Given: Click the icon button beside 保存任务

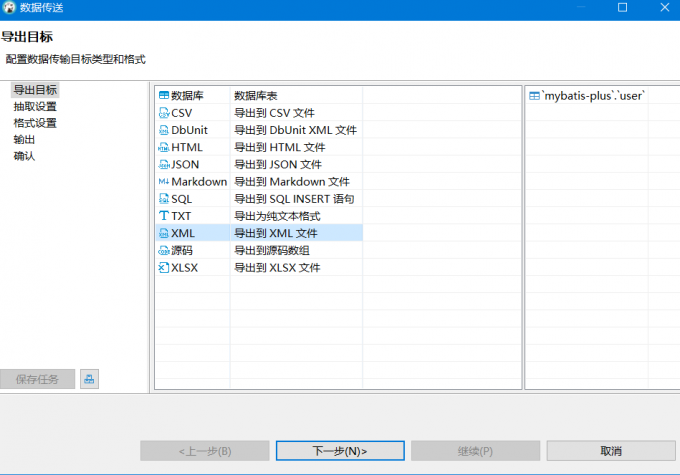Looking at the screenshot, I should pos(89,379).
